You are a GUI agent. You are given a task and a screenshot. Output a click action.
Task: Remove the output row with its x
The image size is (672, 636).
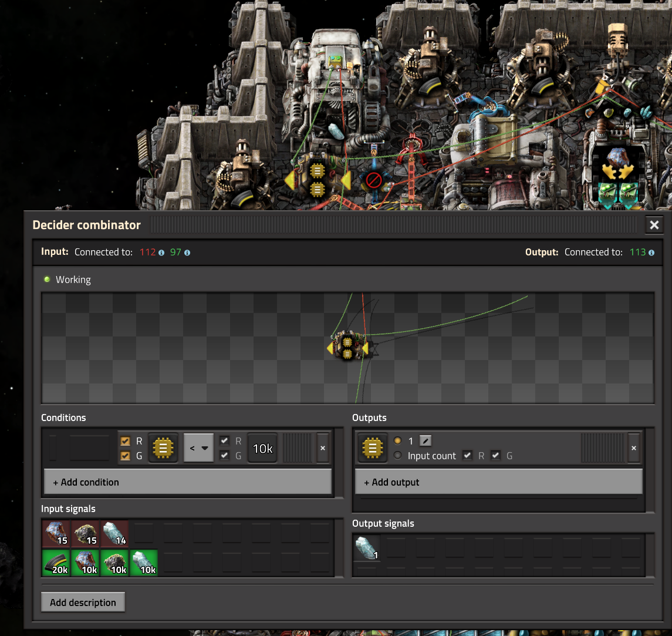[634, 448]
